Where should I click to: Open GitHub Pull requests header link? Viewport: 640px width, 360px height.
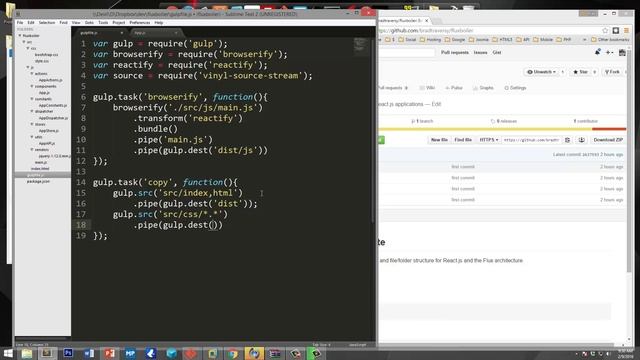coord(455,53)
